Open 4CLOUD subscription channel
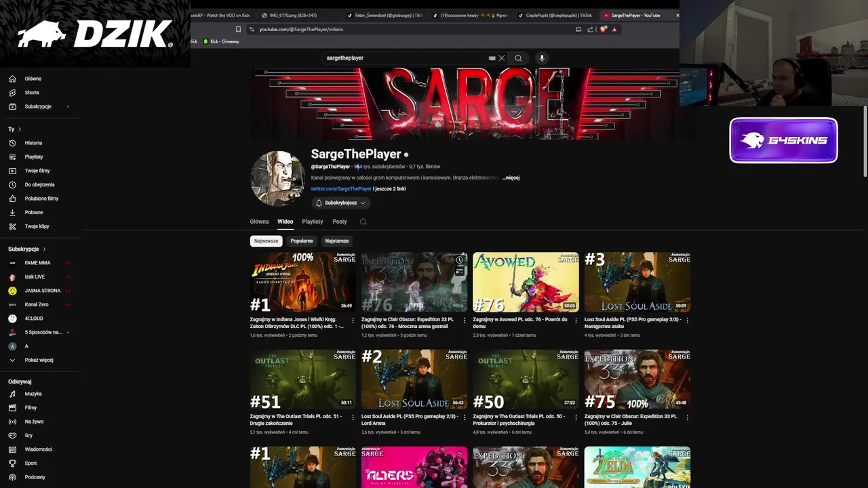This screenshot has height=488, width=868. (x=34, y=319)
